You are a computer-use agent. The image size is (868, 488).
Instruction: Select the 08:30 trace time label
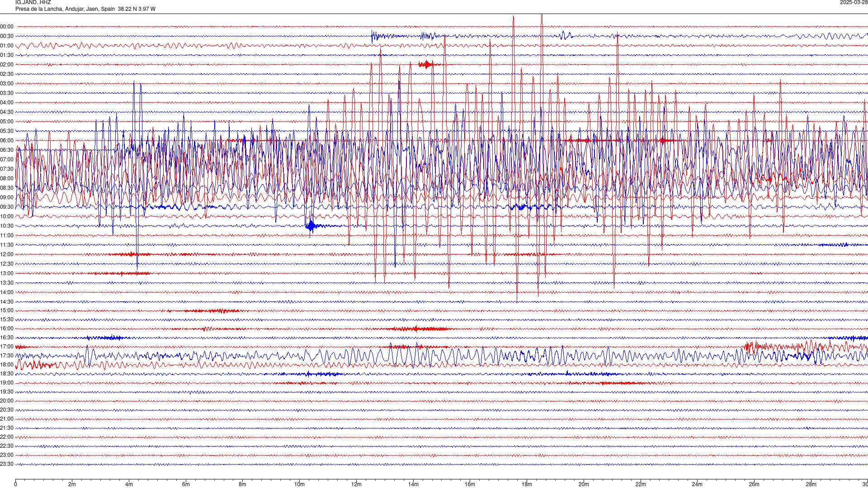pos(7,188)
